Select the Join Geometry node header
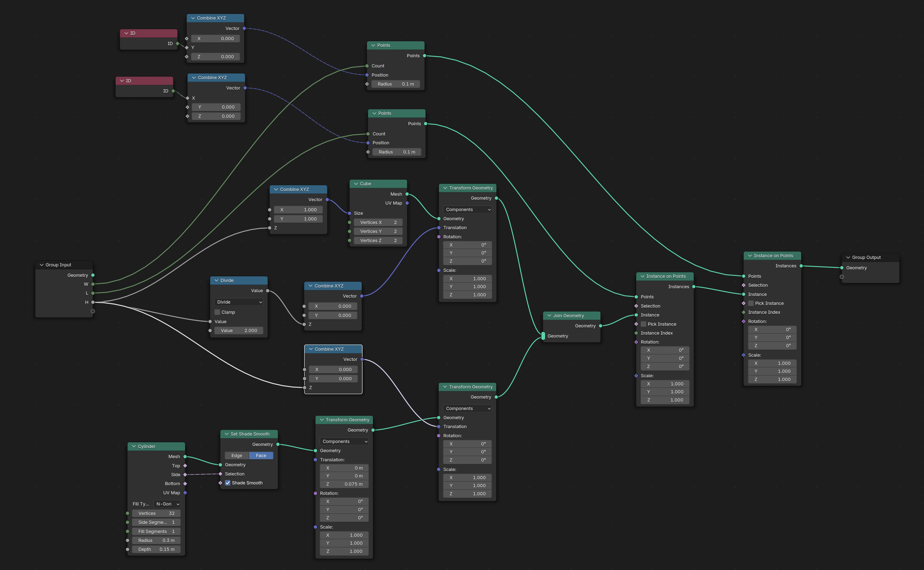This screenshot has width=924, height=570. (571, 316)
